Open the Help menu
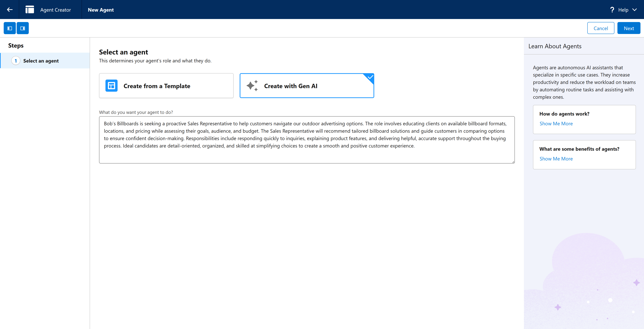This screenshot has height=329, width=644. pyautogui.click(x=623, y=10)
